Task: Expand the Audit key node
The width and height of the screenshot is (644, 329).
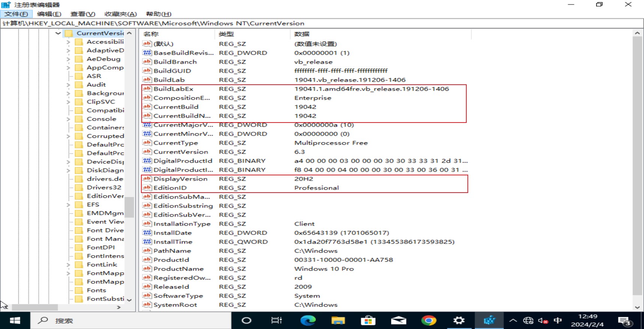Action: tap(68, 85)
